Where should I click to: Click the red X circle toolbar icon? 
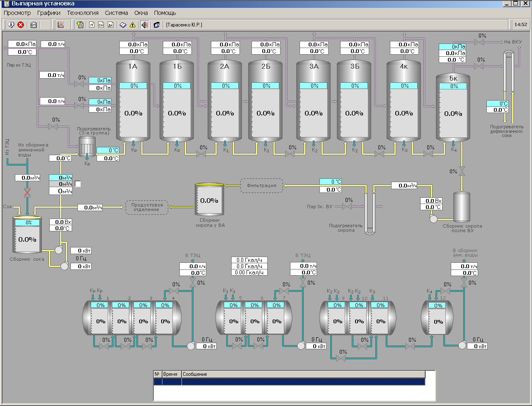tap(20, 25)
